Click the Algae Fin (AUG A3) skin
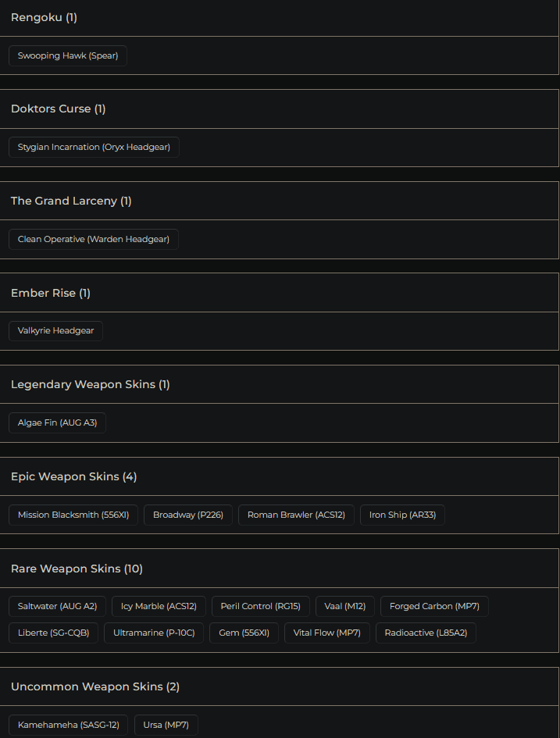Viewport: 560px width, 738px height. [x=57, y=422]
